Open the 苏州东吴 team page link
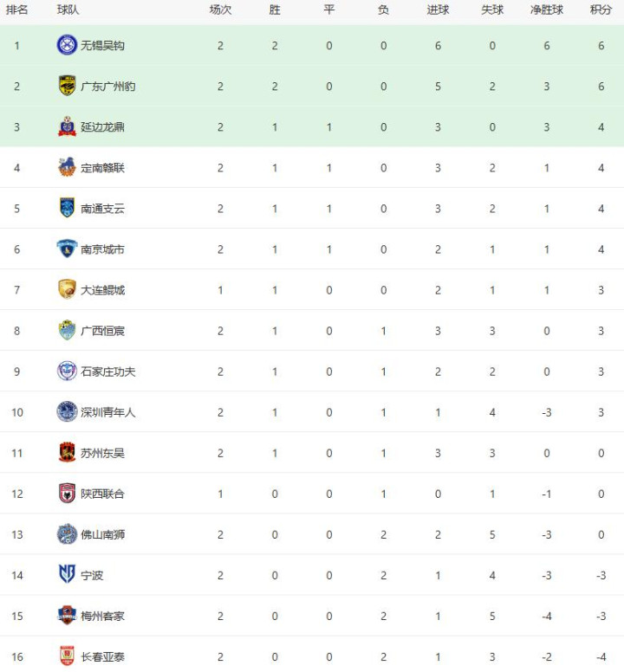Viewport: 624px width, 672px height. 102,453
